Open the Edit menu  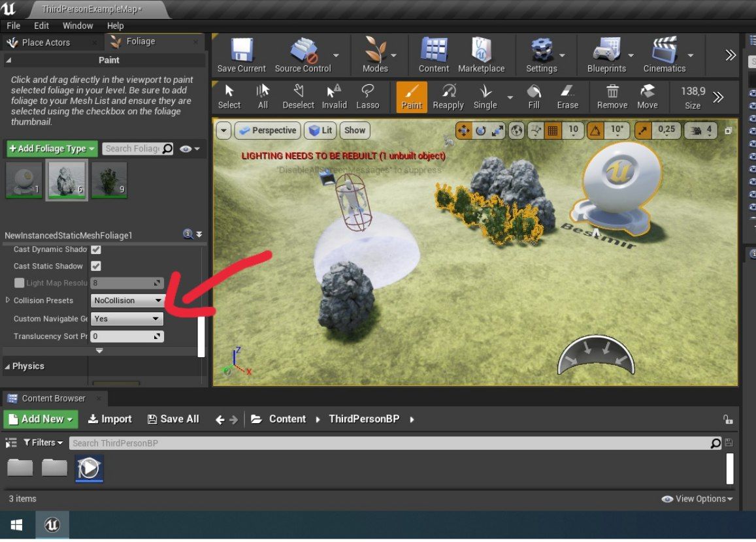tap(41, 25)
